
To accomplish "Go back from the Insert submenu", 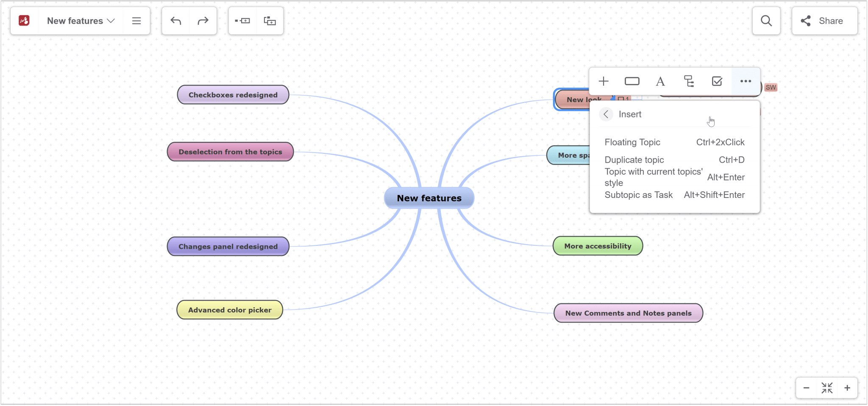I will tap(606, 114).
